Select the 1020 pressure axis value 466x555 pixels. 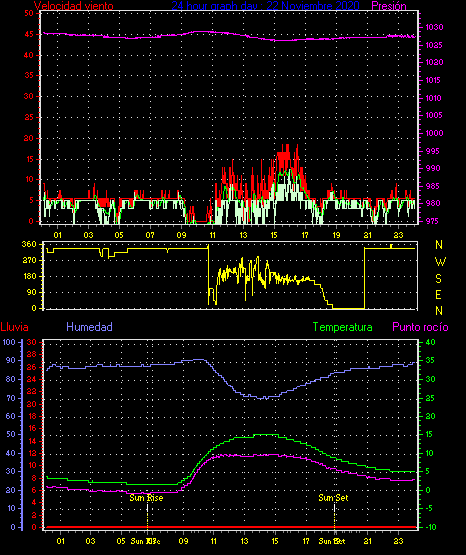click(434, 62)
